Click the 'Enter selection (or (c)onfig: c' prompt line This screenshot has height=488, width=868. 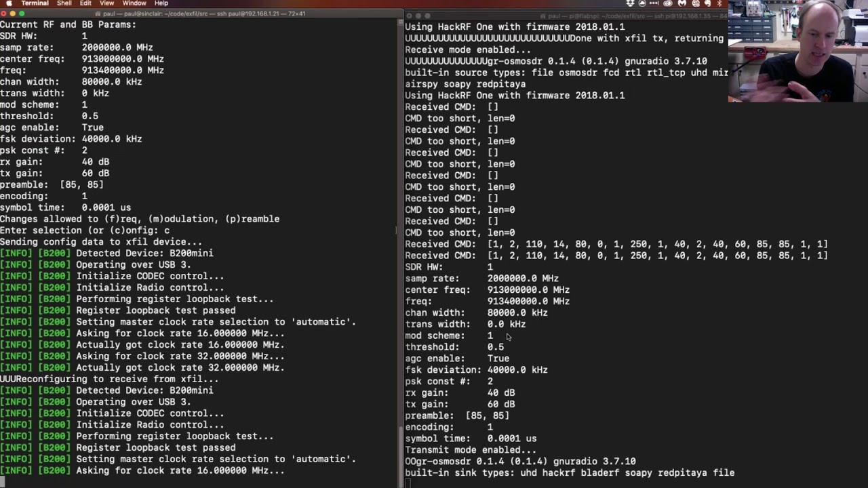(85, 230)
